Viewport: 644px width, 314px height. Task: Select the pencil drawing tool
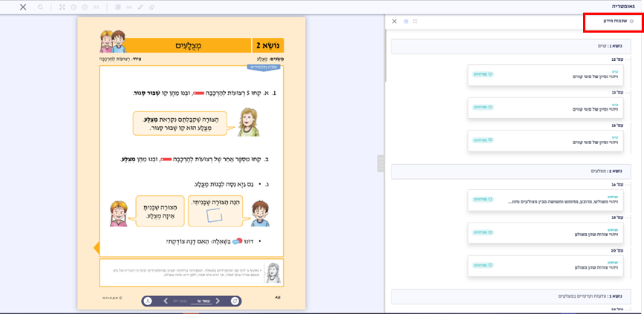(140, 7)
